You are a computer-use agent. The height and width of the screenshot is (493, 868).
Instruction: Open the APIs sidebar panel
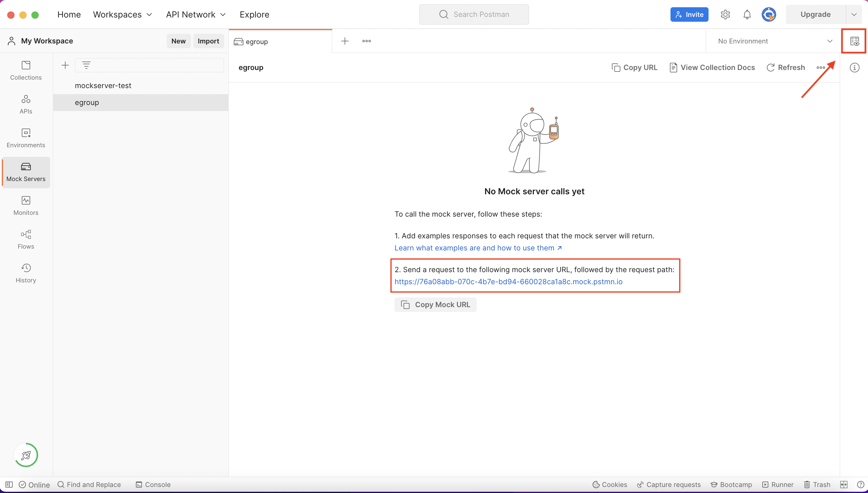[x=25, y=104]
